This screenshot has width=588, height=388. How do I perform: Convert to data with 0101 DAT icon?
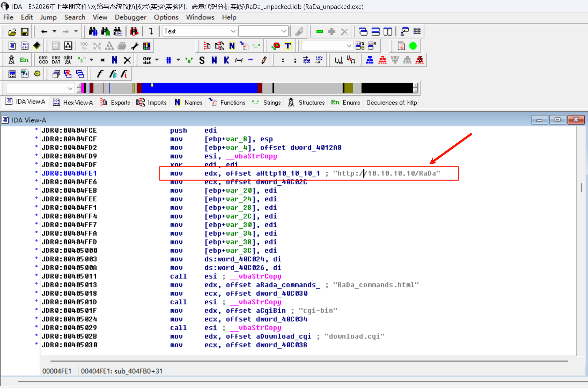pyautogui.click(x=56, y=60)
